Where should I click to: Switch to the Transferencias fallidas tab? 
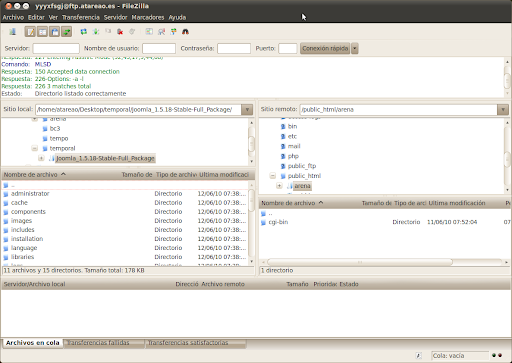coord(103,343)
